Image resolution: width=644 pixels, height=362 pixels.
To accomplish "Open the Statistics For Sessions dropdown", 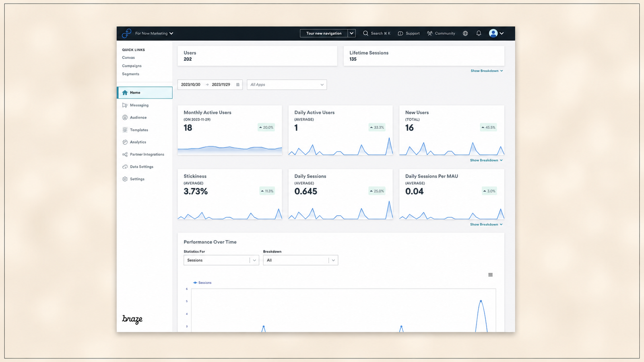I will tap(221, 260).
